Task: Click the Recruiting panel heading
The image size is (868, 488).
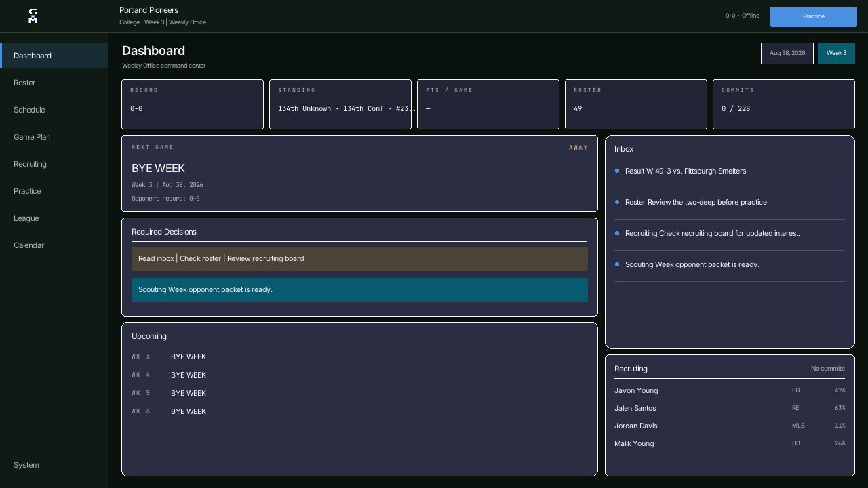Action: [x=631, y=369]
